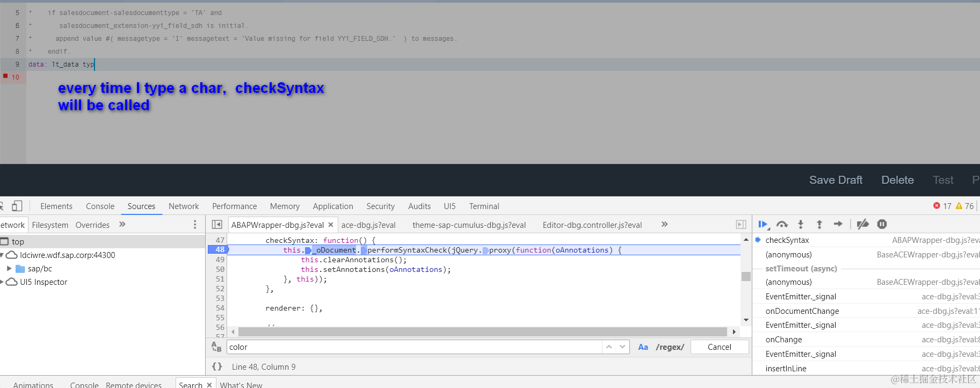Step out of current function

click(x=819, y=225)
